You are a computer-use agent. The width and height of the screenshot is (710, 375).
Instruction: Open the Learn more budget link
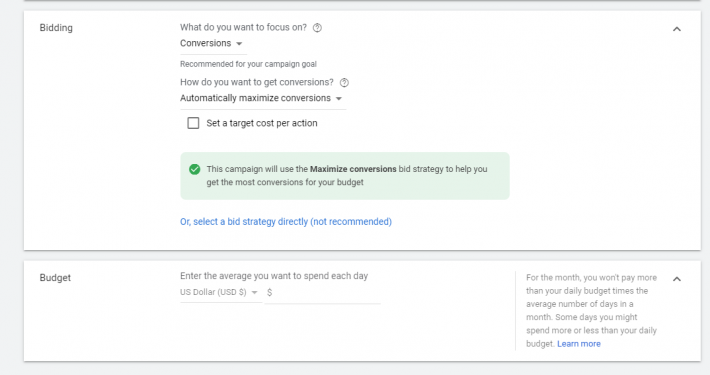tap(579, 344)
